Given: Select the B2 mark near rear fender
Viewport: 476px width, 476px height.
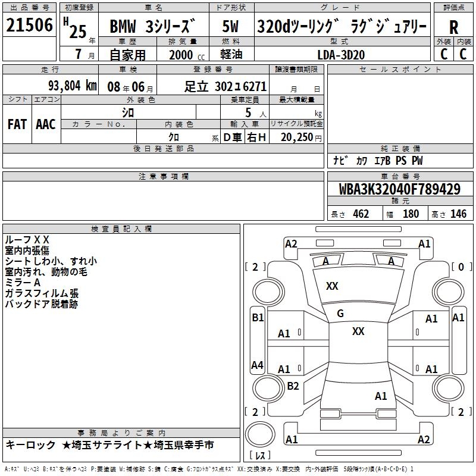Looking at the screenshot, I should [293, 386].
